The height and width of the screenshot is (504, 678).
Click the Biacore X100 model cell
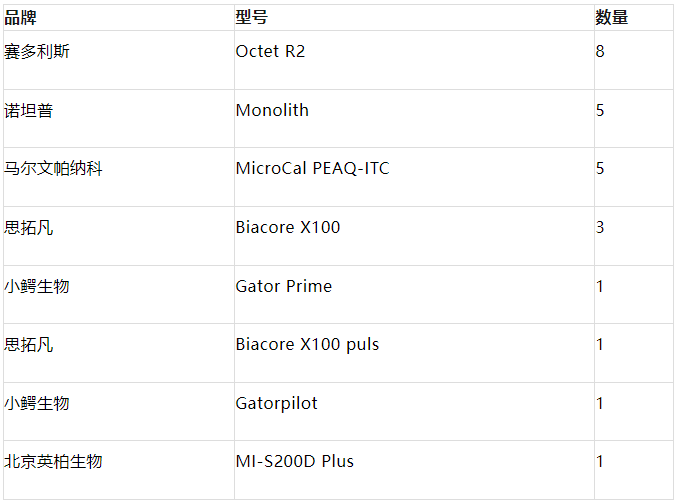(x=288, y=227)
